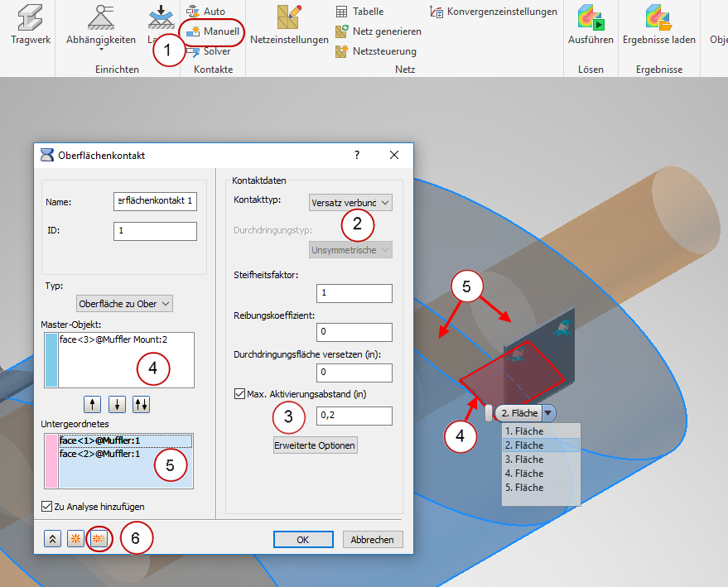The image size is (728, 587).
Task: Open the '2. Fläche' selector dropdown arrow
Action: pos(548,413)
